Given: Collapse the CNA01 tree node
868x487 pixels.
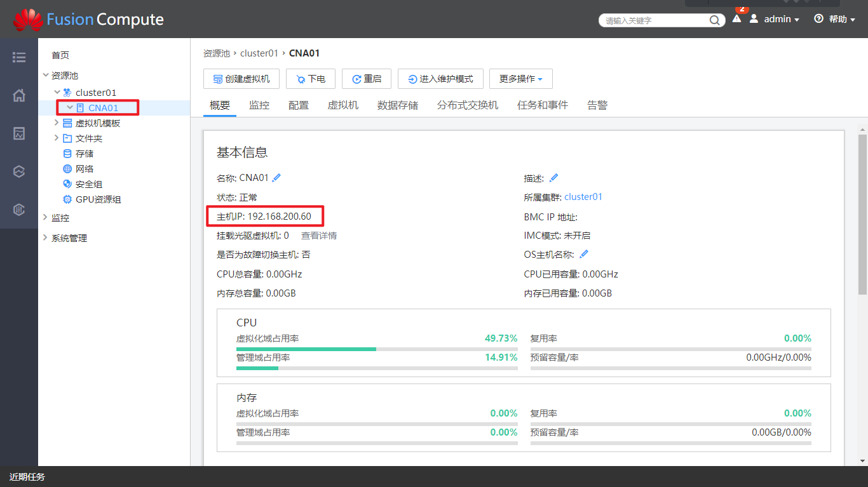Looking at the screenshot, I should (x=70, y=108).
